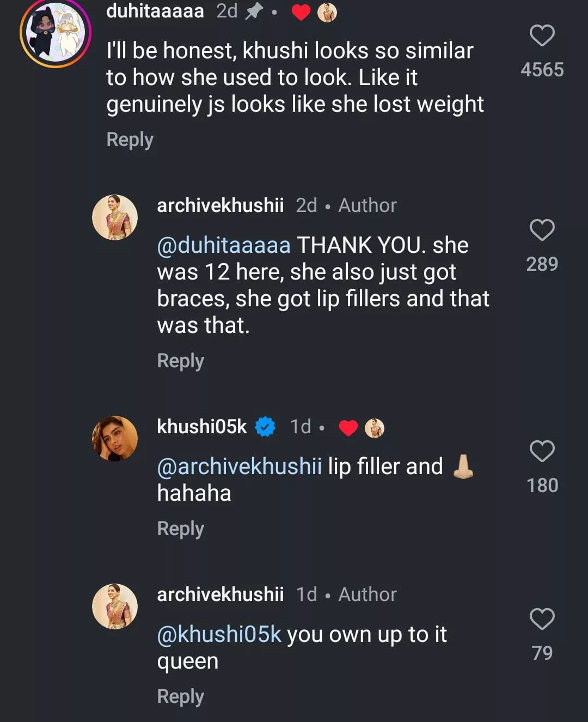Like the 'you own up to it queen' reply
This screenshot has height=722, width=588.
tap(542, 619)
